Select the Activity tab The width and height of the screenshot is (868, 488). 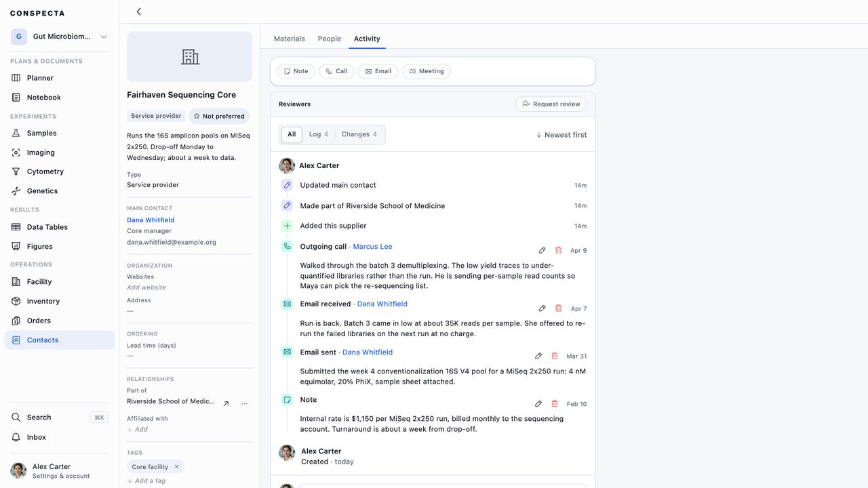[367, 39]
